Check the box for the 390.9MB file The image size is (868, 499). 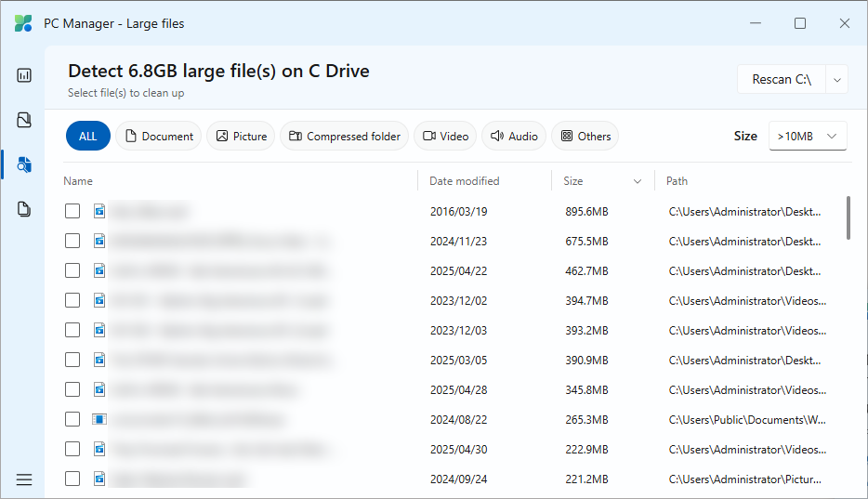coord(72,361)
